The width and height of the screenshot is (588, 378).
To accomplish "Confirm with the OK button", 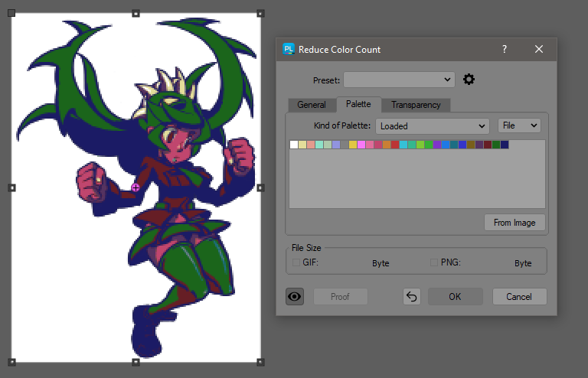I will point(456,297).
